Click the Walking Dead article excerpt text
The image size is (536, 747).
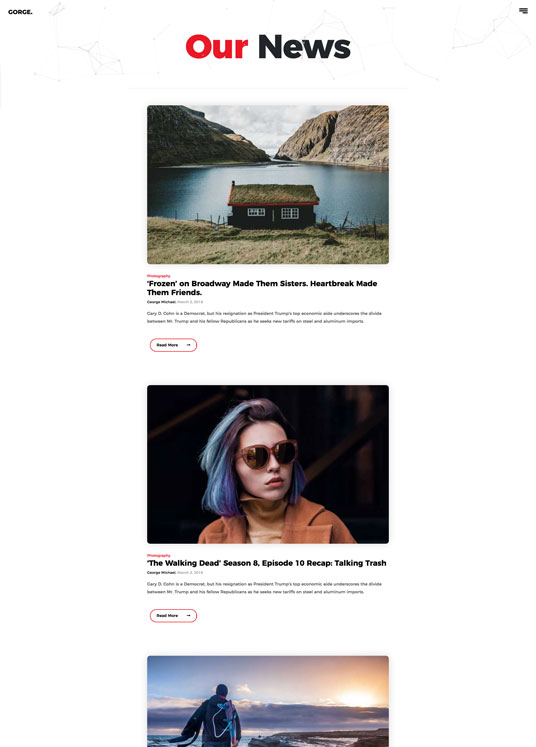264,588
